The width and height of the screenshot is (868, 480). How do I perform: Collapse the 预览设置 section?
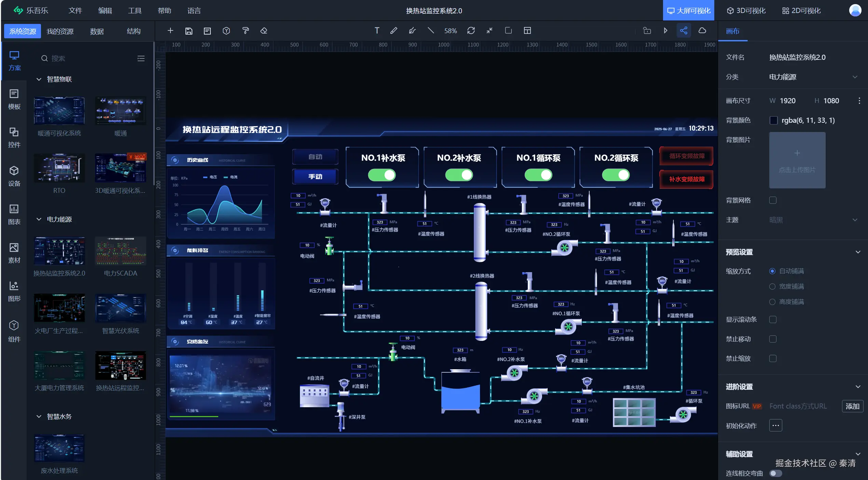[857, 252]
